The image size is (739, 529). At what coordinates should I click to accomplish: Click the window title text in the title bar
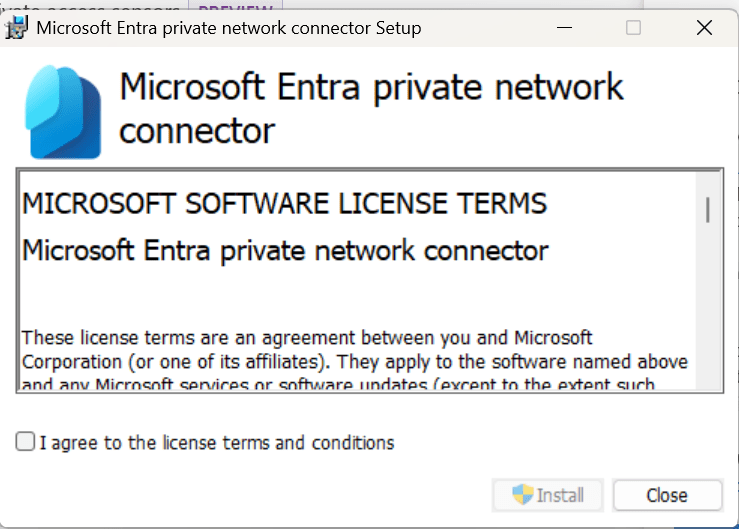pos(228,28)
